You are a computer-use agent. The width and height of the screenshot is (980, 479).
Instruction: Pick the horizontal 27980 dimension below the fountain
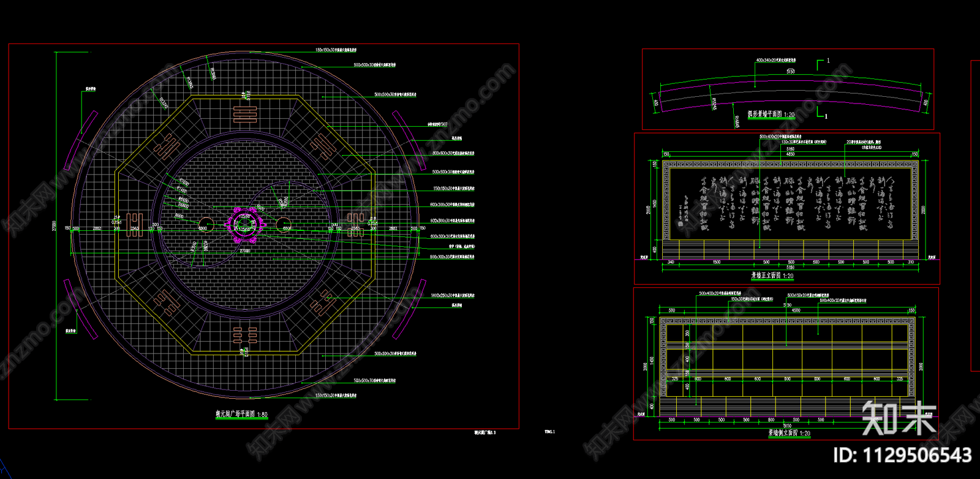pos(245,251)
